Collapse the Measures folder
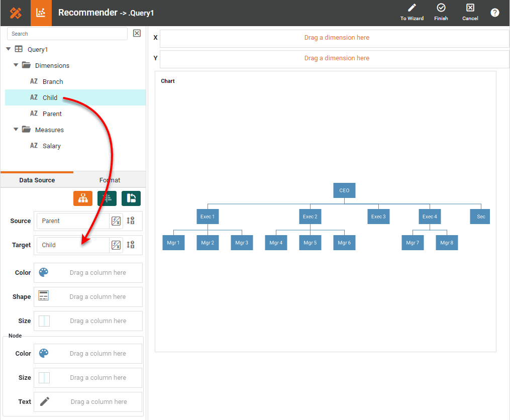This screenshot has width=510, height=420. pos(16,130)
